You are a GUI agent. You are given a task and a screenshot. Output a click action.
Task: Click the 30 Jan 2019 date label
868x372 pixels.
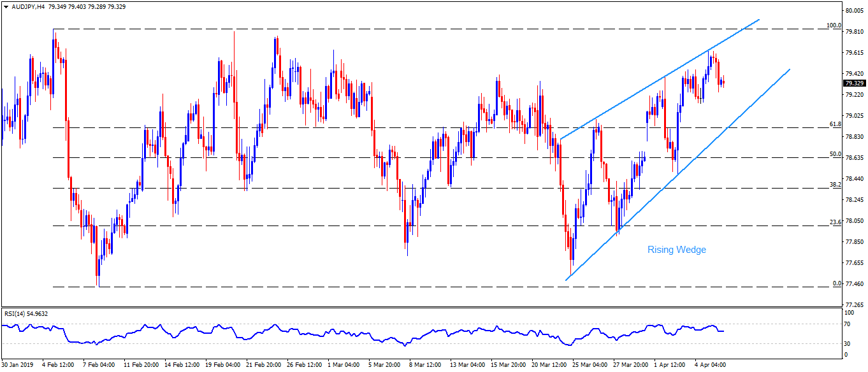coord(18,366)
